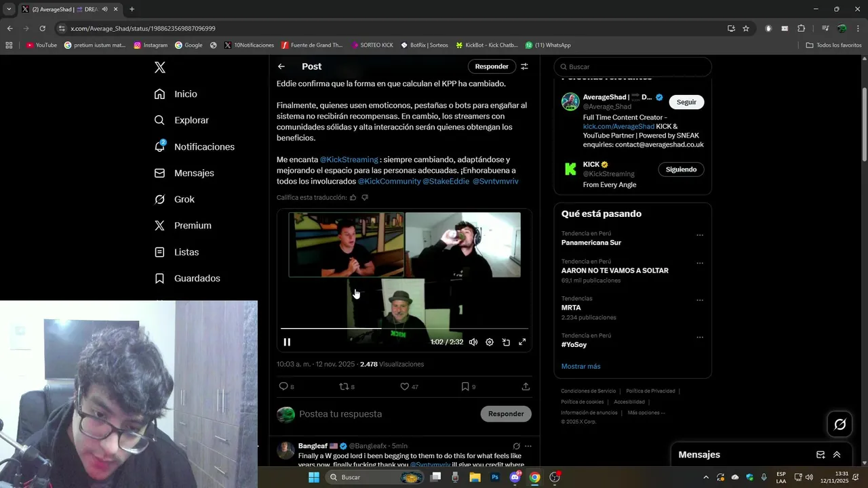The width and height of the screenshot is (868, 488).
Task: Pause the video
Action: coord(287,342)
